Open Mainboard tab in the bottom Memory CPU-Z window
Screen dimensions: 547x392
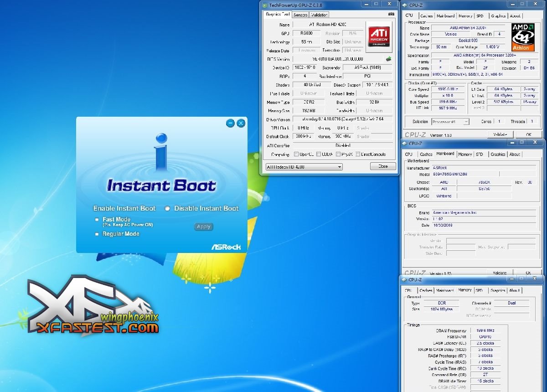(445, 290)
